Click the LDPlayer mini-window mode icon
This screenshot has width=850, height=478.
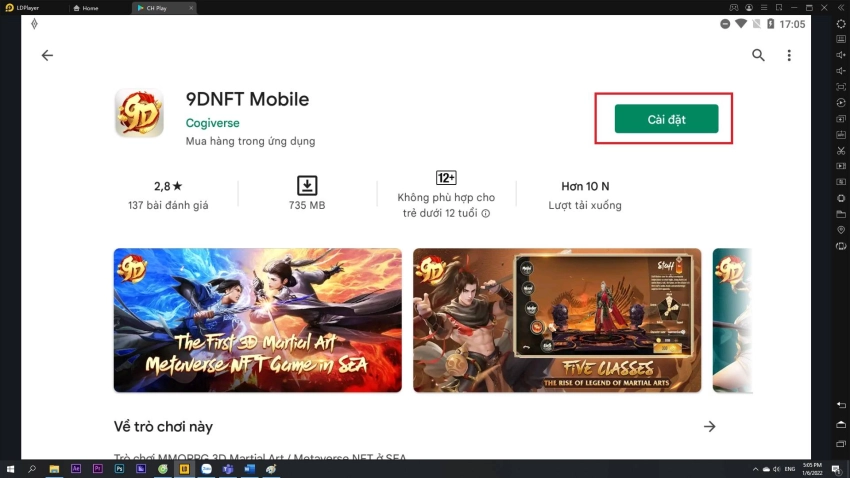point(779,8)
